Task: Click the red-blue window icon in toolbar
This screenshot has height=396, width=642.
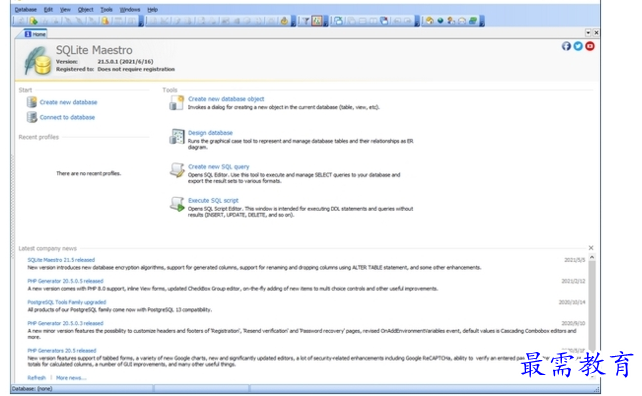Action: tap(384, 21)
